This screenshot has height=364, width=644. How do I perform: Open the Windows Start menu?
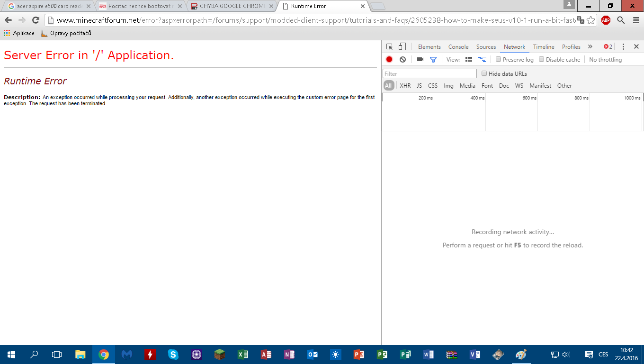pos(11,355)
